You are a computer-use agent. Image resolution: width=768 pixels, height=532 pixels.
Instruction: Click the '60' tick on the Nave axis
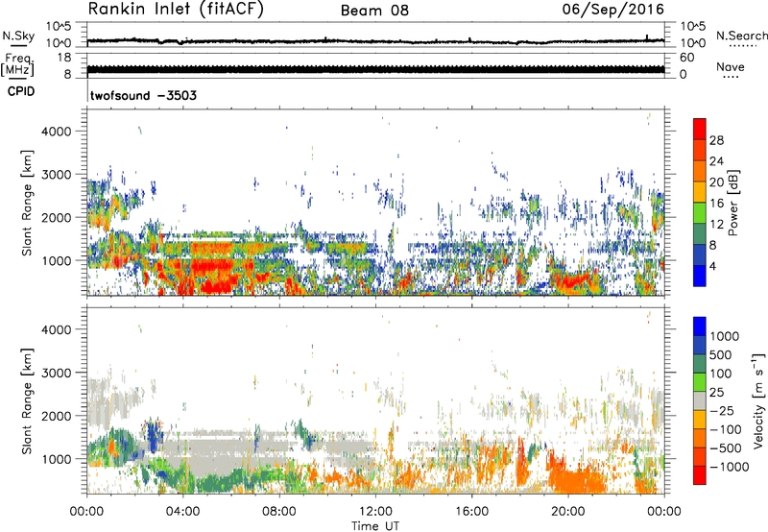[x=686, y=58]
